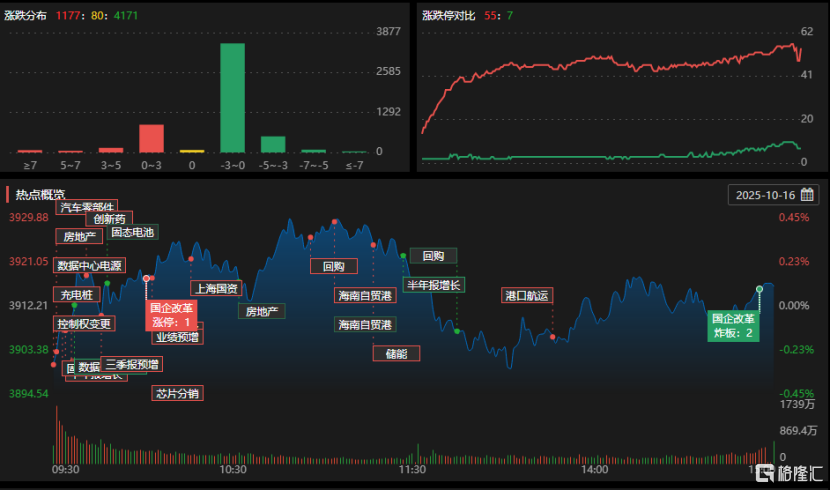Select the 创新药 hotspot label

(108, 219)
